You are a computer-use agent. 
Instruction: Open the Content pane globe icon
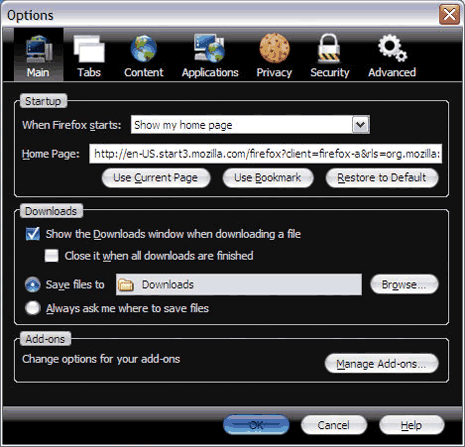(x=144, y=49)
